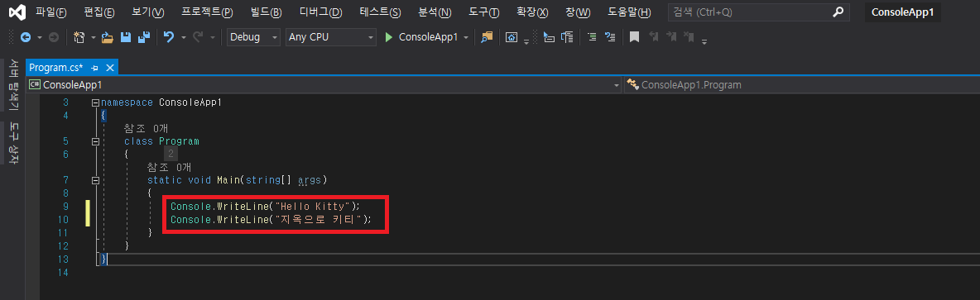Collapse the Main method block

(95, 180)
